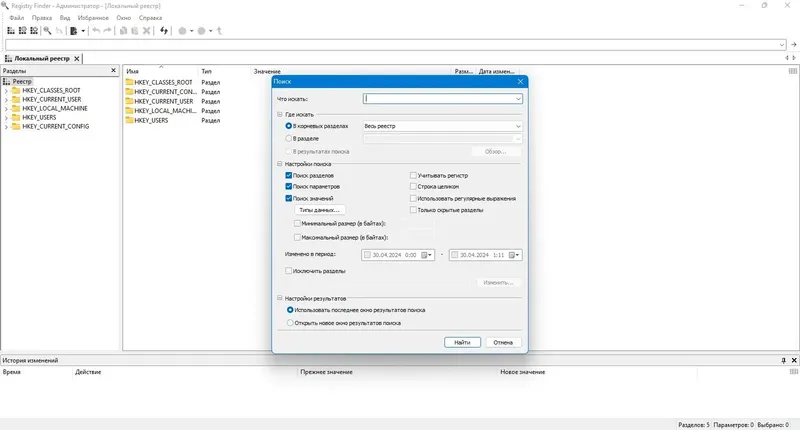The height and width of the screenshot is (430, 800).
Task: Click the pin icon of История изменений
Action: 784,360
